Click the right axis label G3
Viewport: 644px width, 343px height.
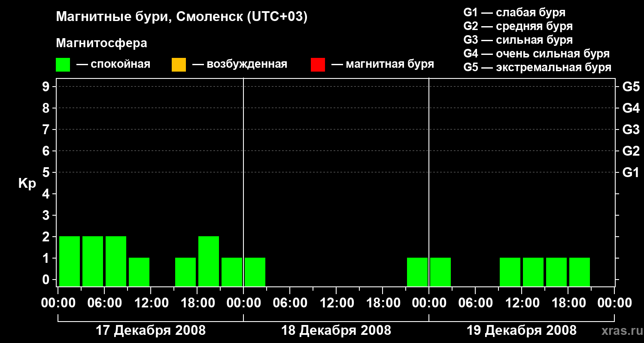point(631,129)
